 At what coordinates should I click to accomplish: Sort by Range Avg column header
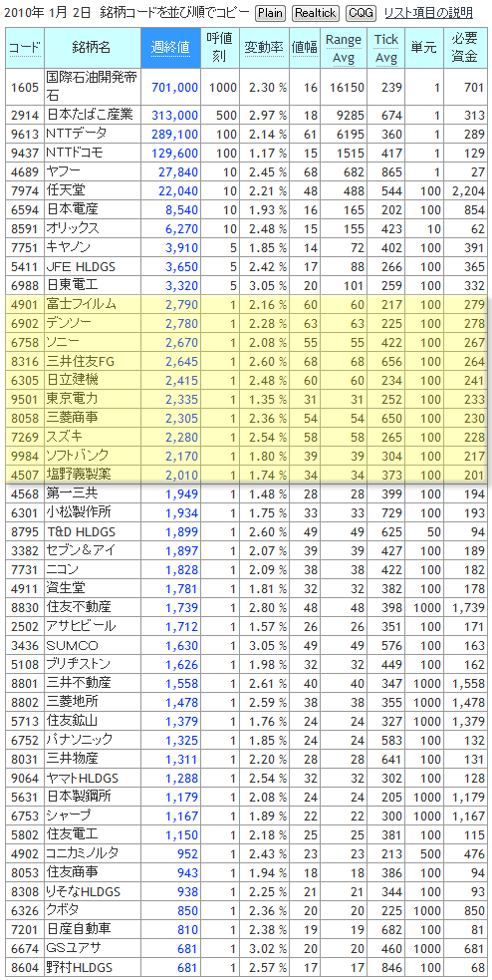point(344,48)
